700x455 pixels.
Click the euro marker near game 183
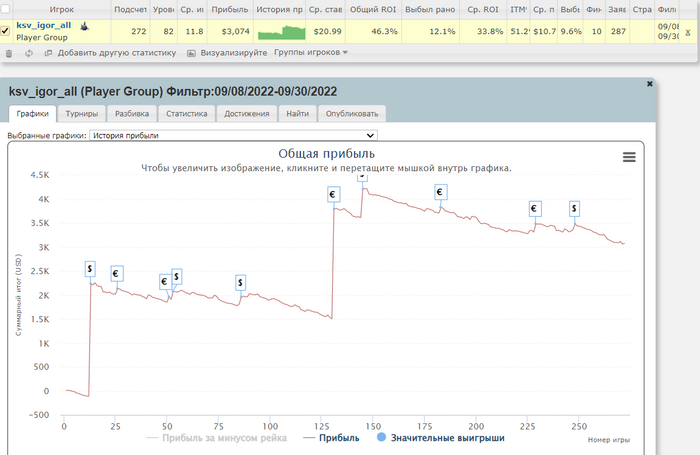440,192
